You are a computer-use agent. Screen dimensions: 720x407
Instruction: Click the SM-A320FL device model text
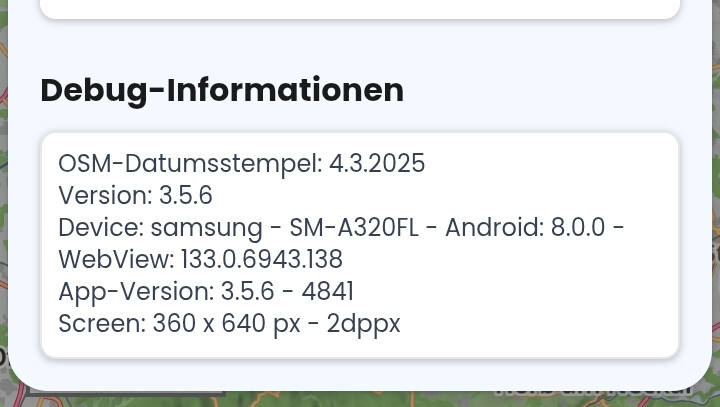pyautogui.click(x=354, y=227)
